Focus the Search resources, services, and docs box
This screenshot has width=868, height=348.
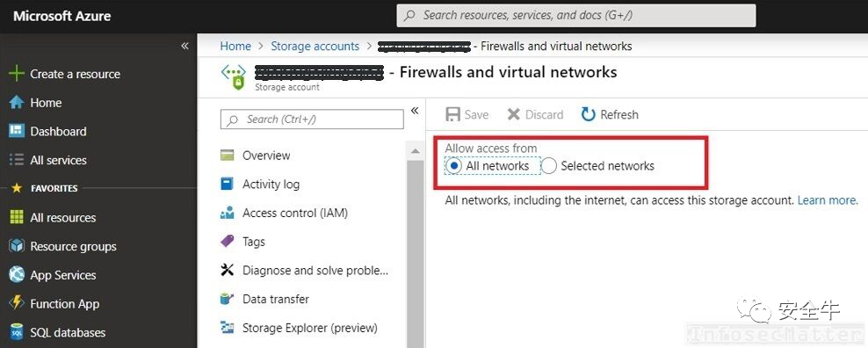point(576,16)
